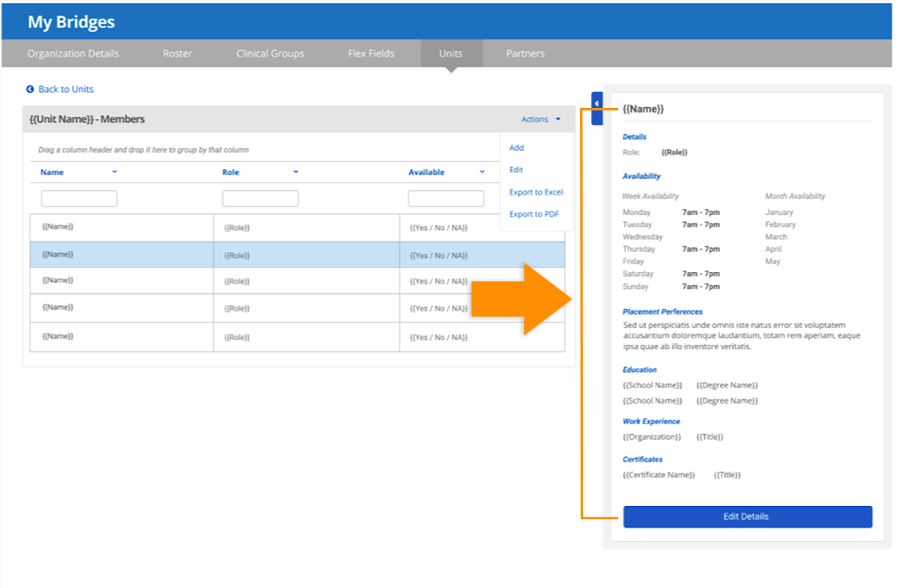
Task: Open the Clinical Groups tab
Action: 270,54
